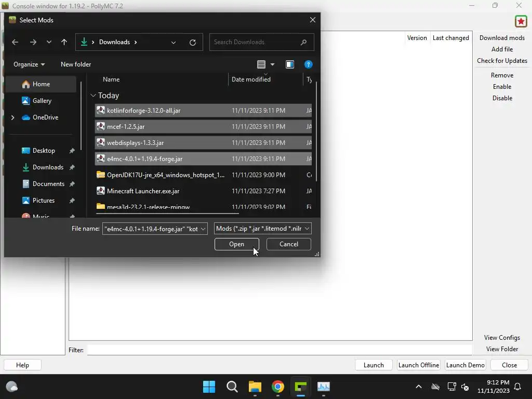Viewport: 532px width, 399px height.
Task: Open the Organize menu
Action: (29, 64)
